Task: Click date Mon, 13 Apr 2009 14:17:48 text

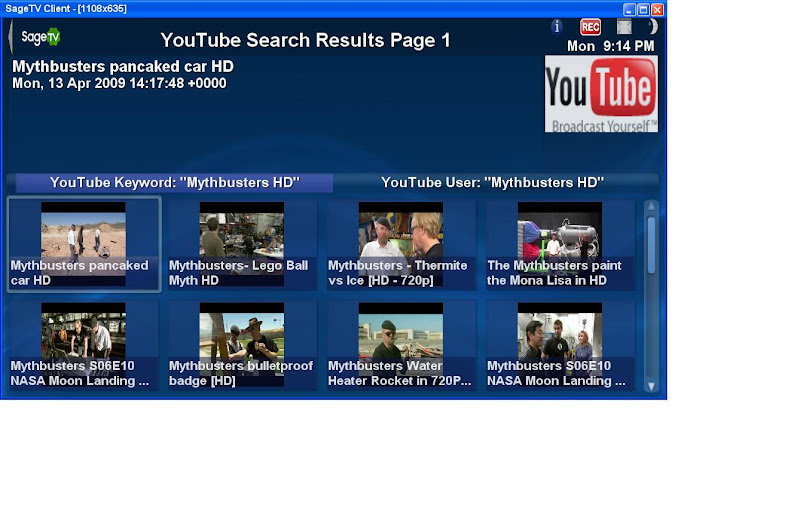Action: (x=119, y=83)
